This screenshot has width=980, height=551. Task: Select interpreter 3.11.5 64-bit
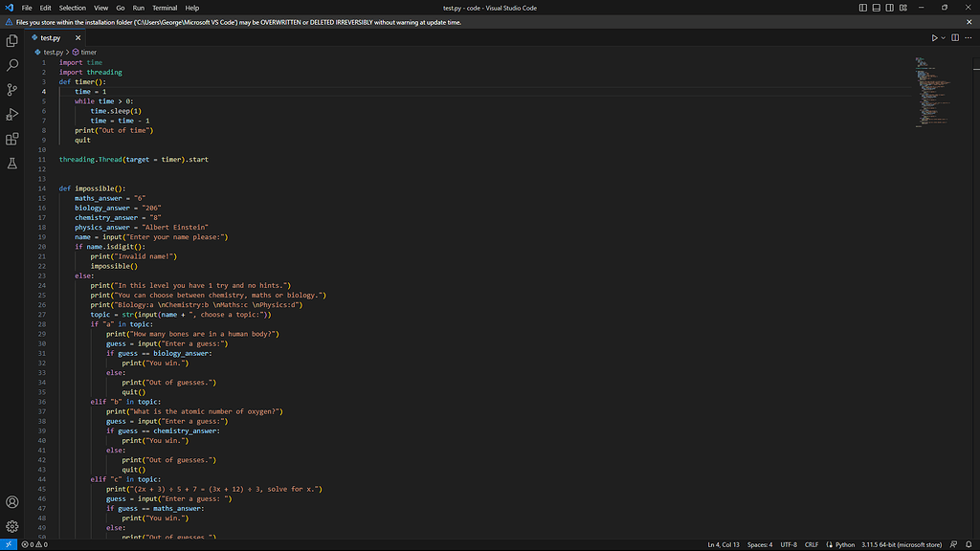coord(902,544)
